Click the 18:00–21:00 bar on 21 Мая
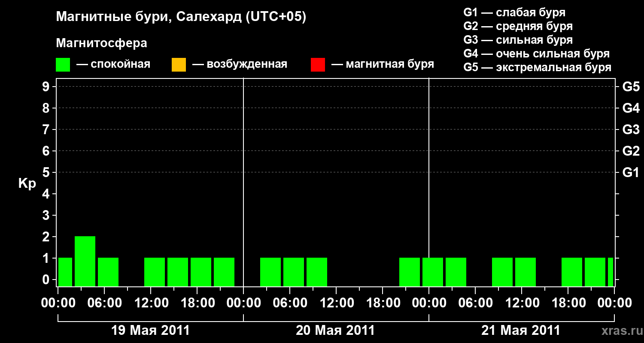Screen dimensions: 644x343 (572, 272)
